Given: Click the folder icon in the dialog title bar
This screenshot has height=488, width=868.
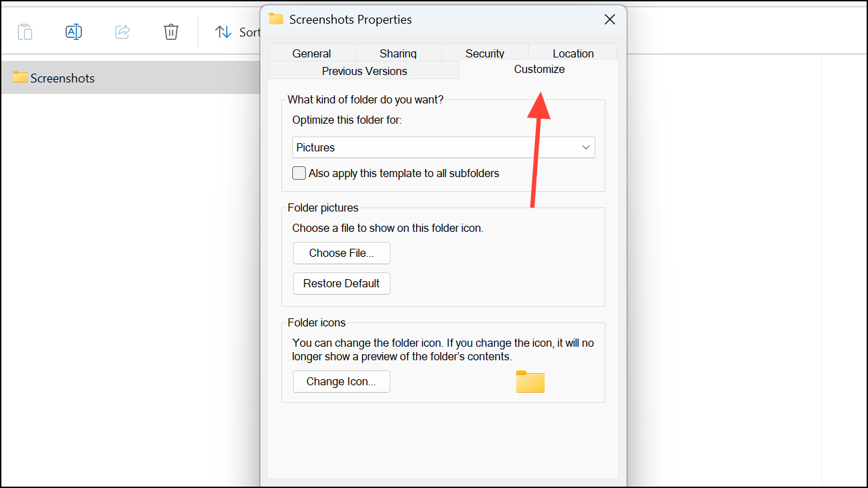Looking at the screenshot, I should click(x=275, y=19).
